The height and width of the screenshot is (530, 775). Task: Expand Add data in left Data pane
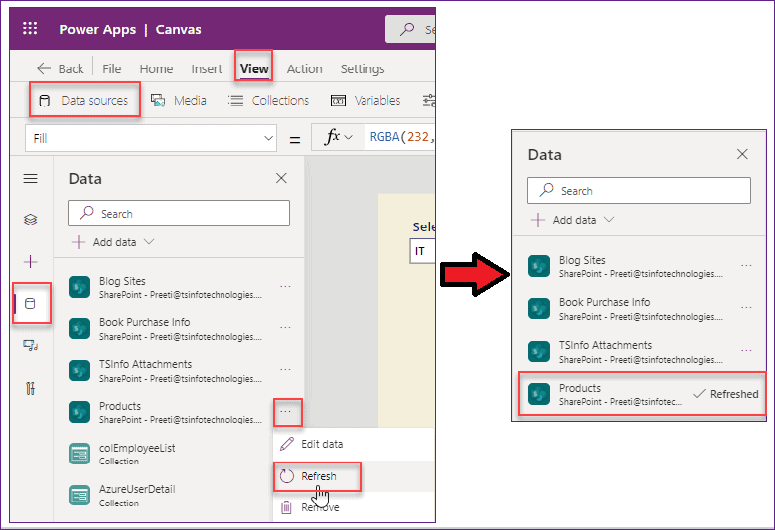coord(113,242)
